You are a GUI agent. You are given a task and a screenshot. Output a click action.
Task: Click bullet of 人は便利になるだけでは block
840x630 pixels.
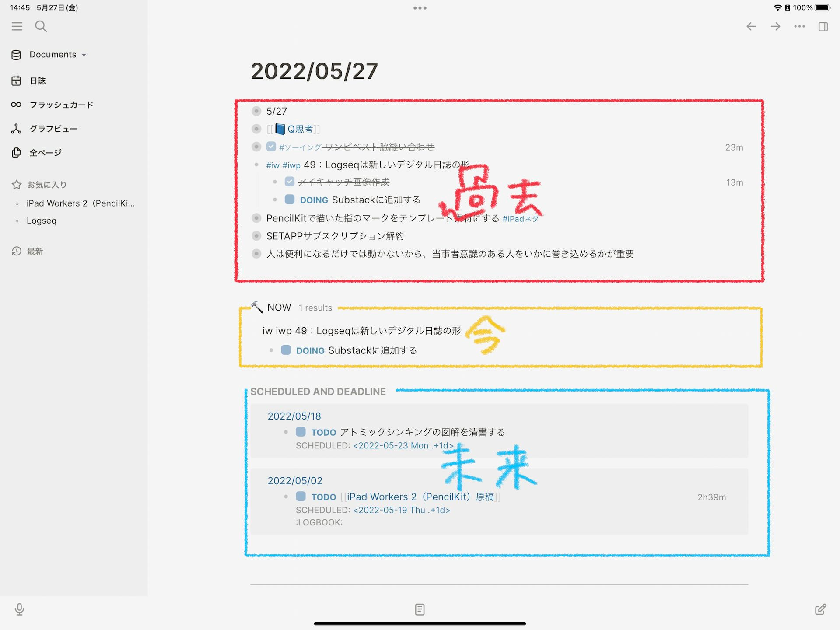[x=256, y=254]
